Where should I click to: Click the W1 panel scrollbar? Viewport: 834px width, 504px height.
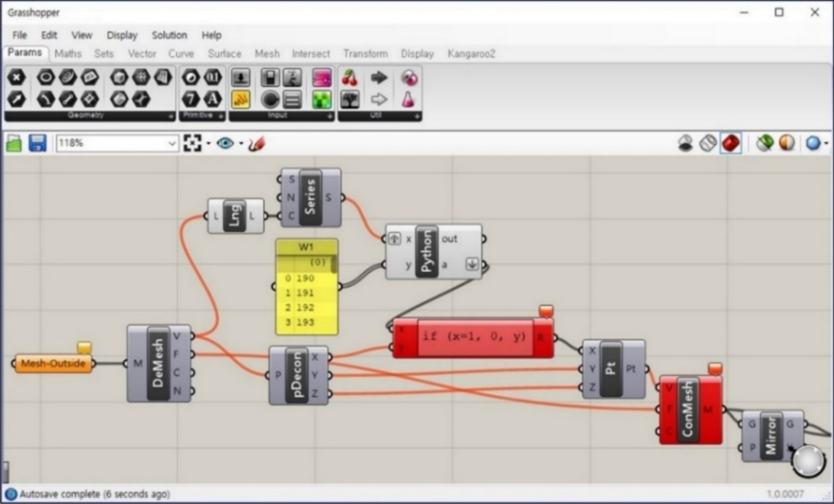coord(334,263)
